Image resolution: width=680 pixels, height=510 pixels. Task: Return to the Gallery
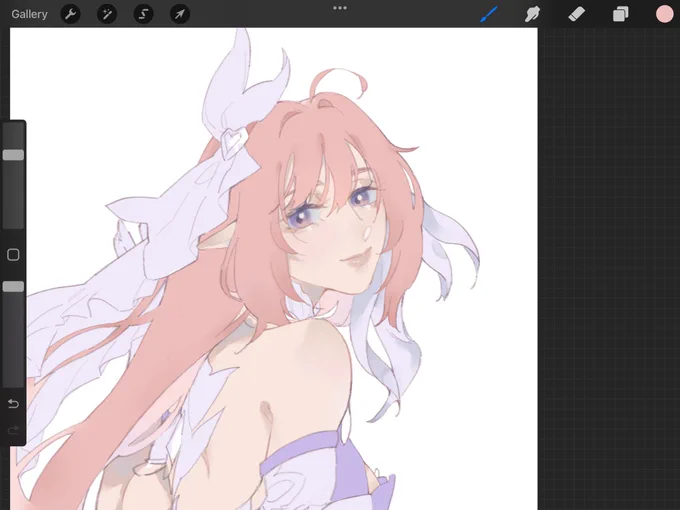pyautogui.click(x=29, y=14)
